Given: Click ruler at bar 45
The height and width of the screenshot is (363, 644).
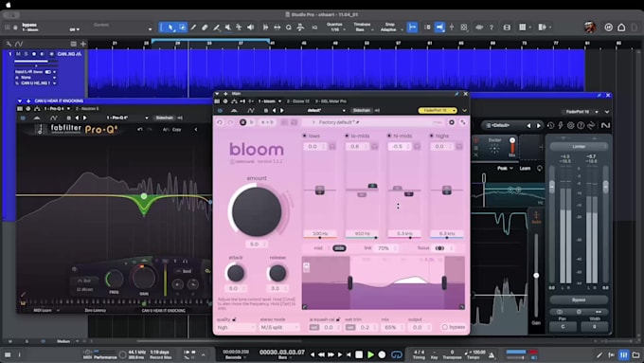Looking at the screenshot, I should point(304,43).
